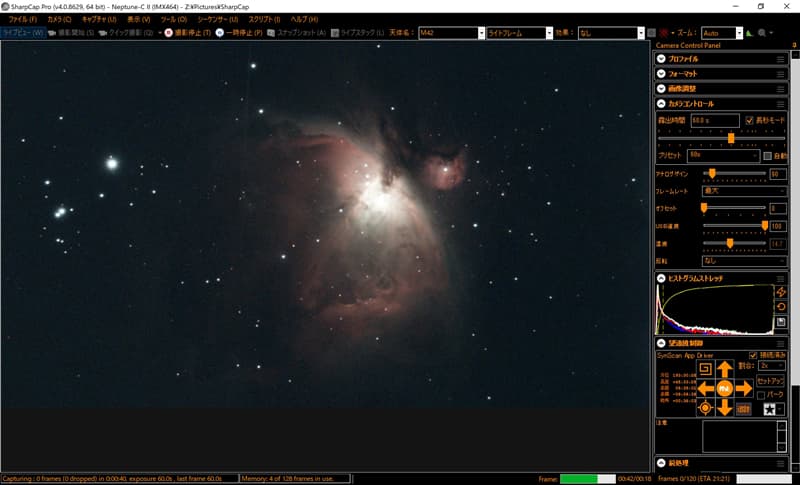Enable the 自動 exposure checkbox
800x485 pixels.
(767, 156)
